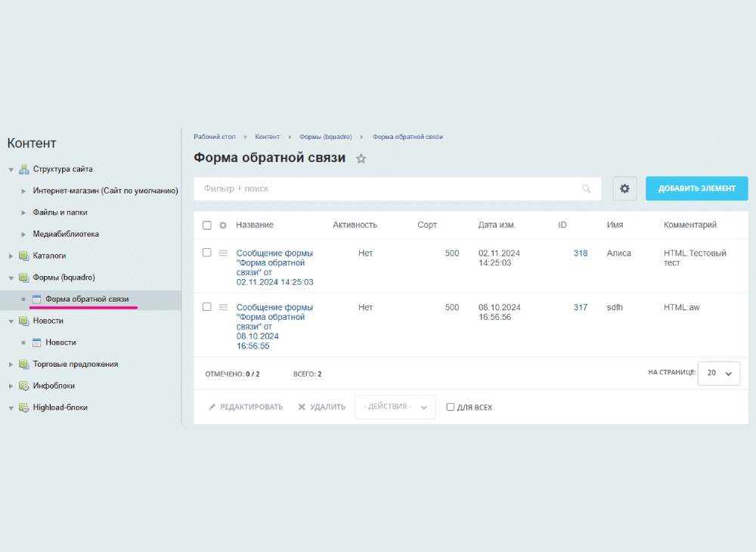Image resolution: width=756 pixels, height=552 pixels.
Task: Check the row checkbox for element 317
Action: (207, 306)
